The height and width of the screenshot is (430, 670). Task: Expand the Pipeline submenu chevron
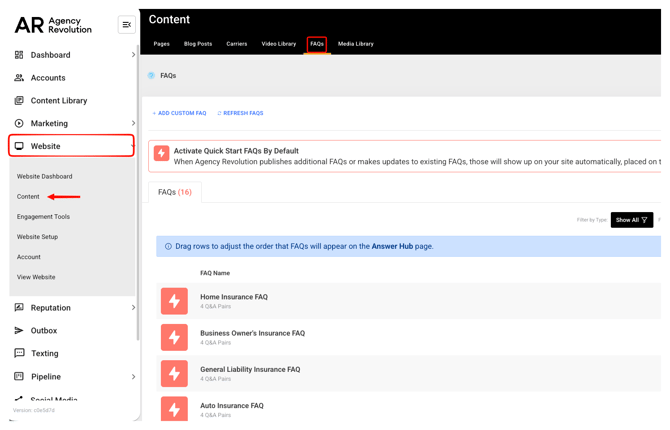(x=133, y=377)
